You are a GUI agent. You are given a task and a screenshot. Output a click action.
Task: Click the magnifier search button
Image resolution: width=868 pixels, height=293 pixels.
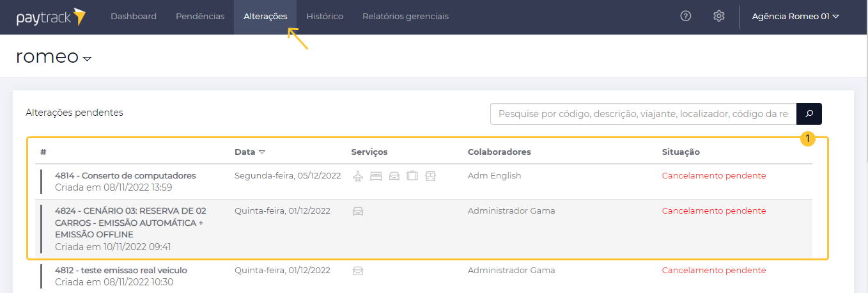(x=809, y=114)
